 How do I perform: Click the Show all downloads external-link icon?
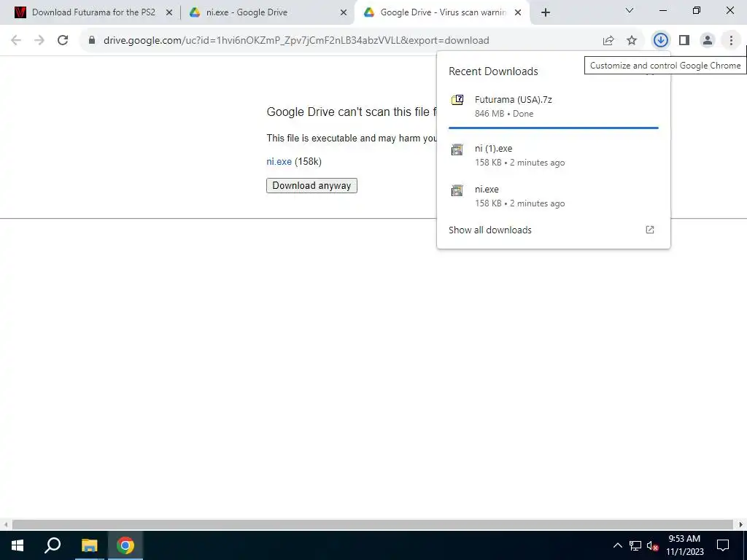pyautogui.click(x=650, y=230)
